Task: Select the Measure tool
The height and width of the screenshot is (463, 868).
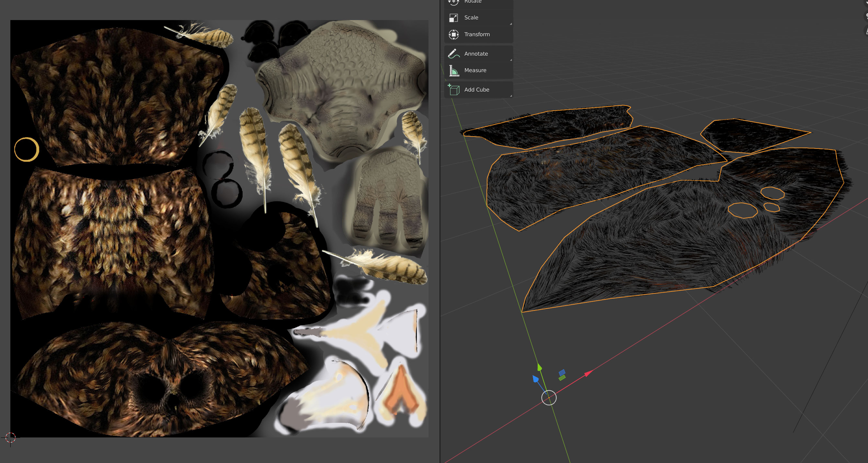Action: [x=475, y=70]
